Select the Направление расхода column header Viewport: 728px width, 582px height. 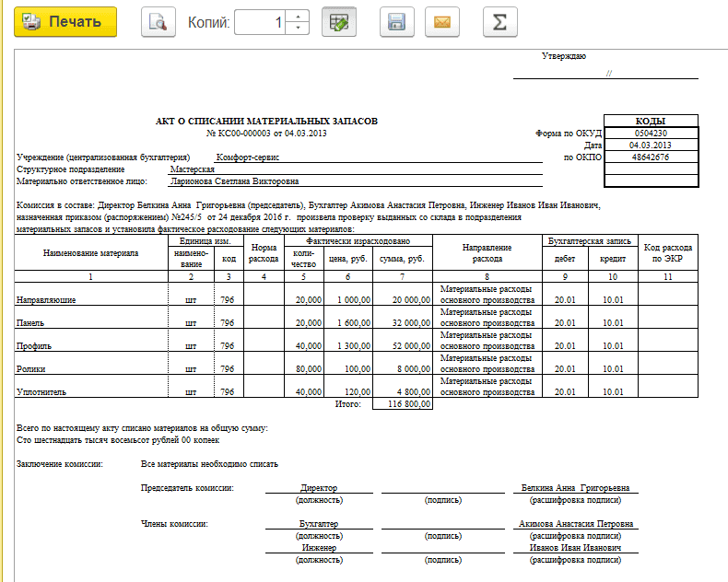[x=487, y=253]
